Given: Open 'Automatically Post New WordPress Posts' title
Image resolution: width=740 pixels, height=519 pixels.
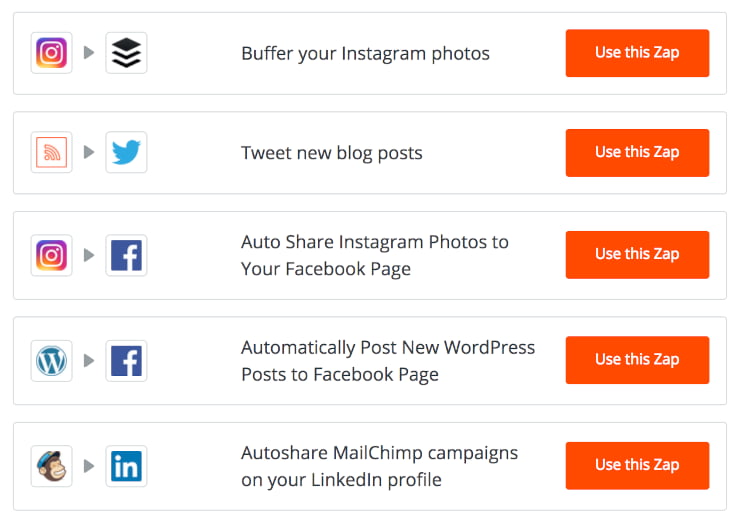Looking at the screenshot, I should pyautogui.click(x=388, y=361).
